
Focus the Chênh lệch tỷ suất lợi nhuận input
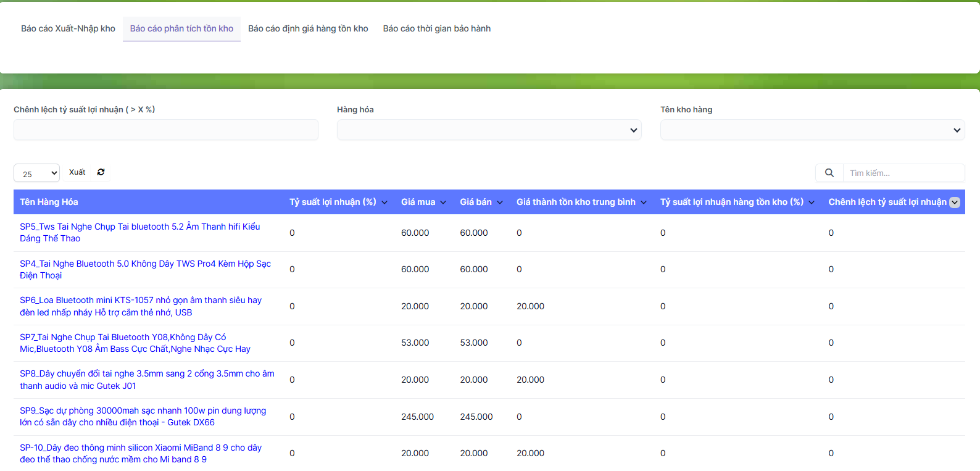click(165, 130)
